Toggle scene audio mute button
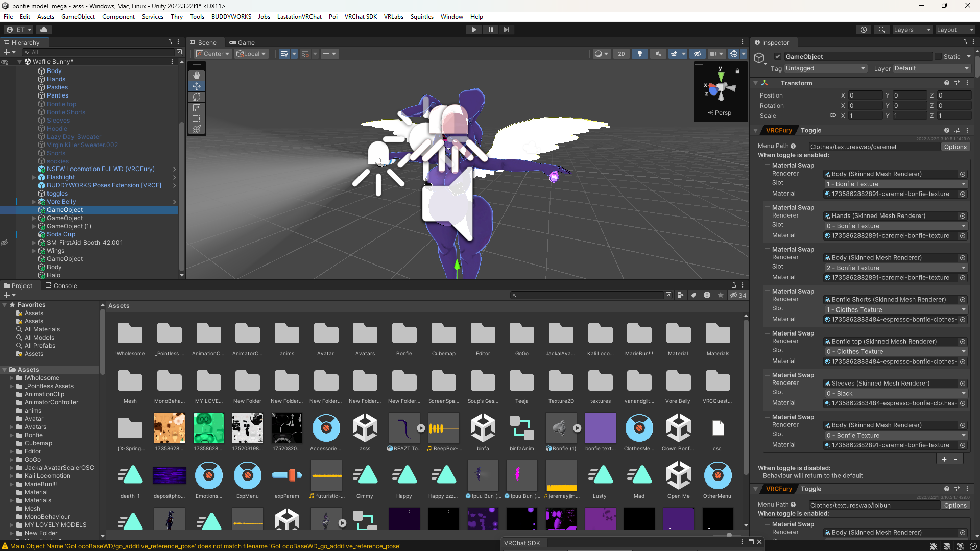The height and width of the screenshot is (551, 980). pos(658,54)
